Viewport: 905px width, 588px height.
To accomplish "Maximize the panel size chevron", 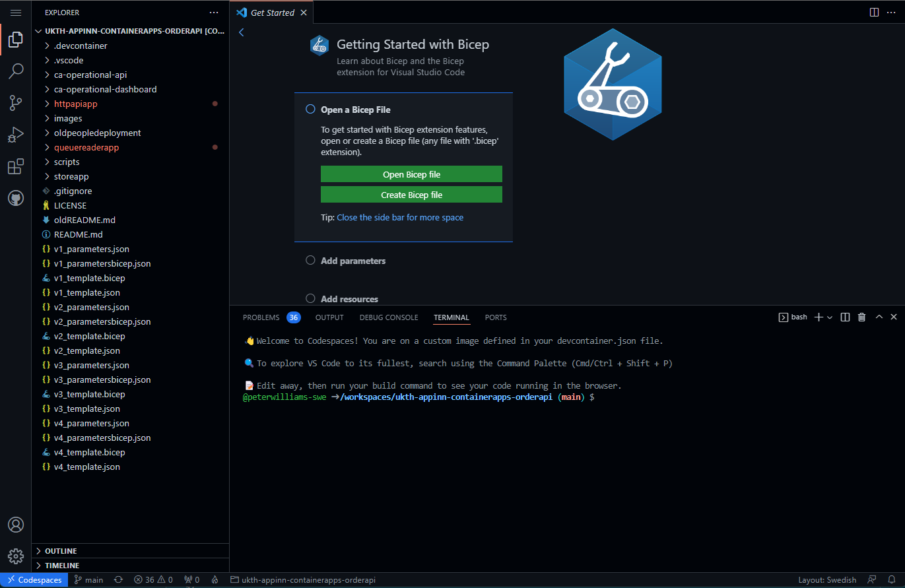I will (879, 317).
